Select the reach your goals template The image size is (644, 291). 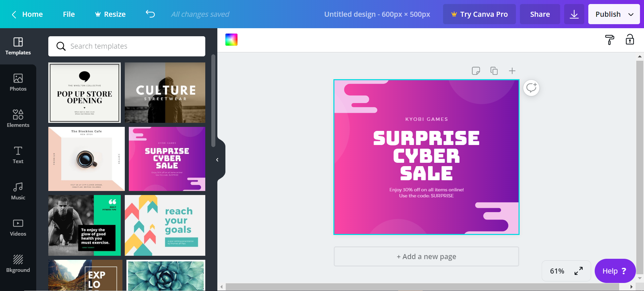click(165, 226)
